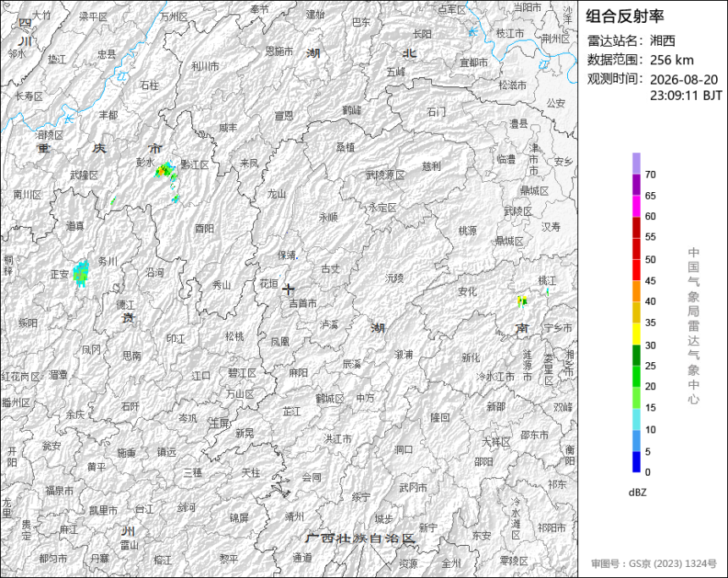Click the cyan 10-15 dBZ legend color

coord(636,419)
